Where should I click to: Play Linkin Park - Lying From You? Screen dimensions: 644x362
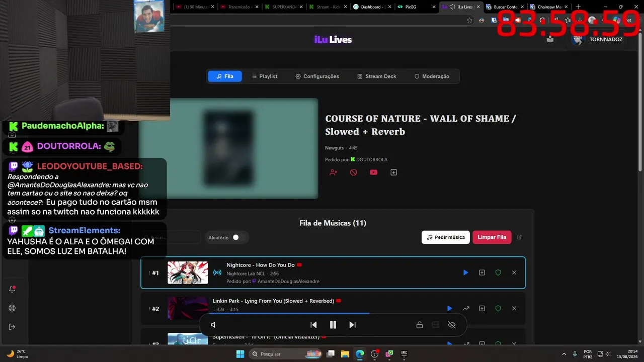pos(449,308)
